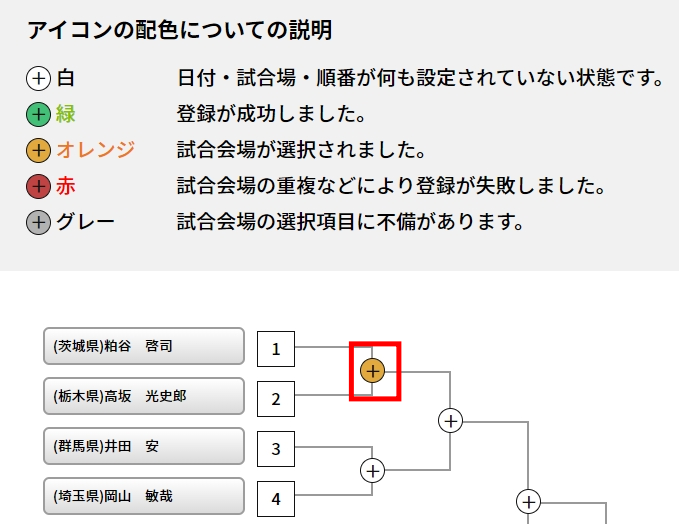Click the white plus icon joining seeds 3 and 4
Viewport: 679px width, 524px height.
point(373,469)
